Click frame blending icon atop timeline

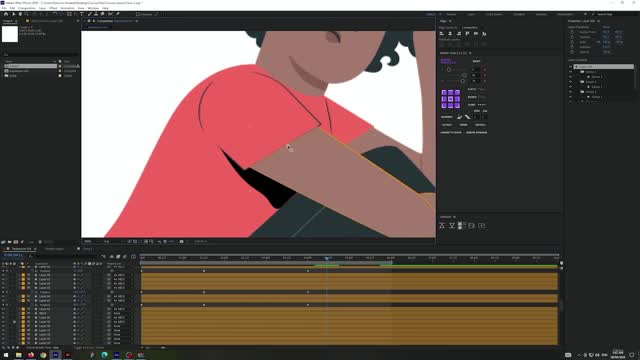[118, 257]
